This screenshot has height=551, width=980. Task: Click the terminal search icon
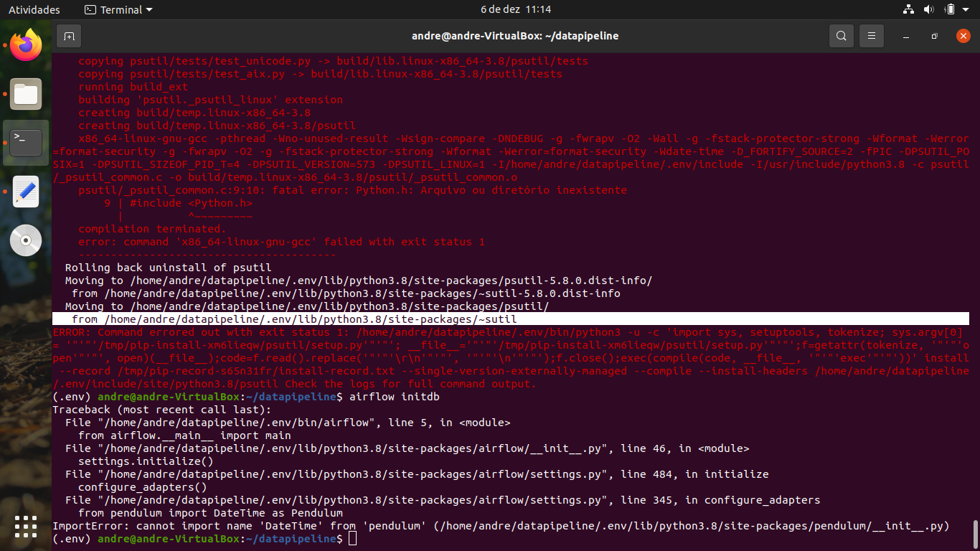(x=842, y=36)
